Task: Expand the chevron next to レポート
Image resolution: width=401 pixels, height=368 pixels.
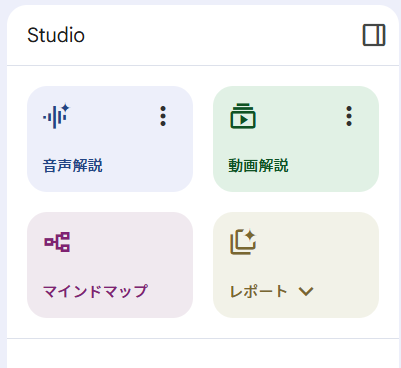Action: click(x=306, y=292)
